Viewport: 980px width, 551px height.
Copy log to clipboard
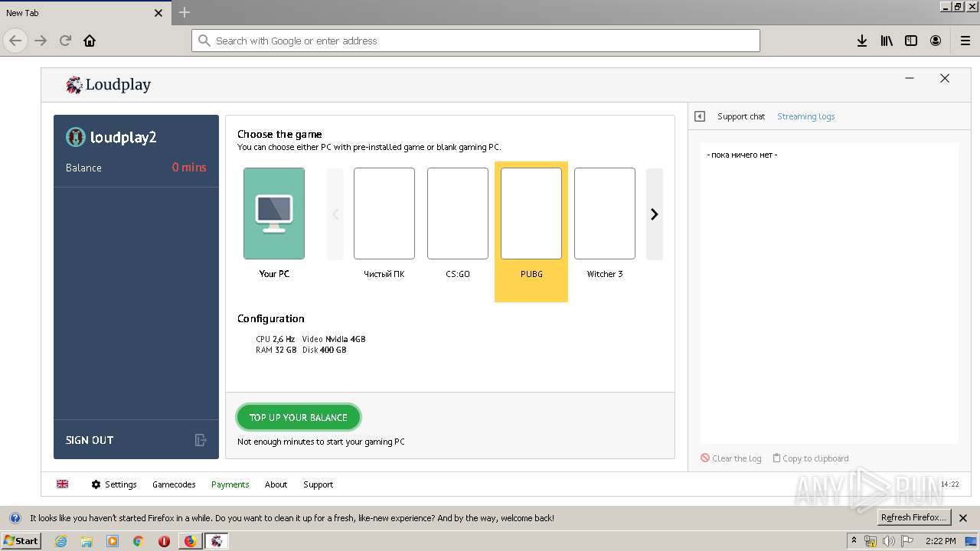[x=811, y=458]
